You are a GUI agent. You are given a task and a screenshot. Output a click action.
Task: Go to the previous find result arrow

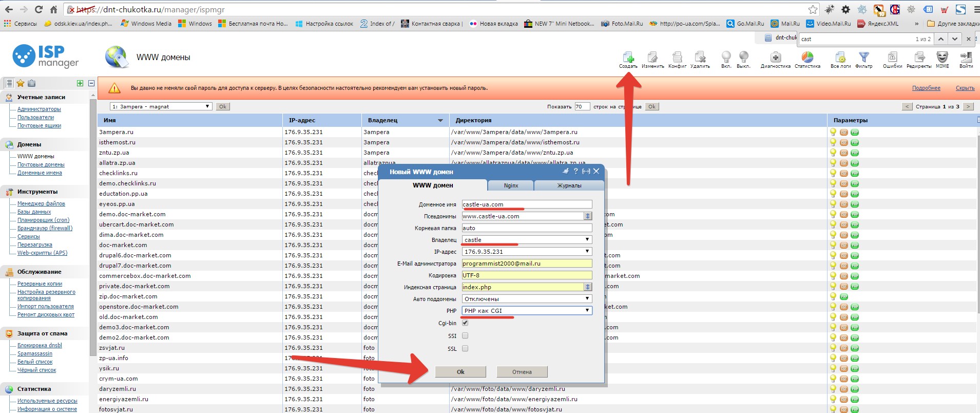(x=940, y=39)
